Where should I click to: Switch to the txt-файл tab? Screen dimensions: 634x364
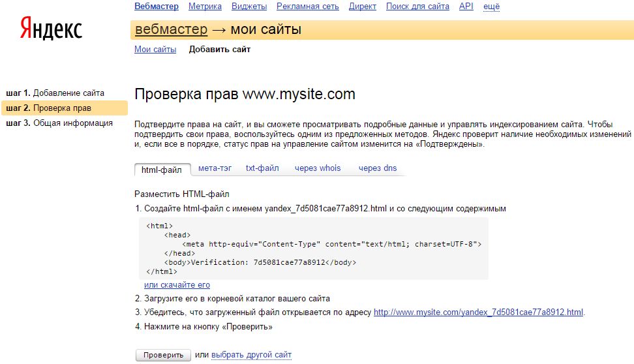pos(262,168)
